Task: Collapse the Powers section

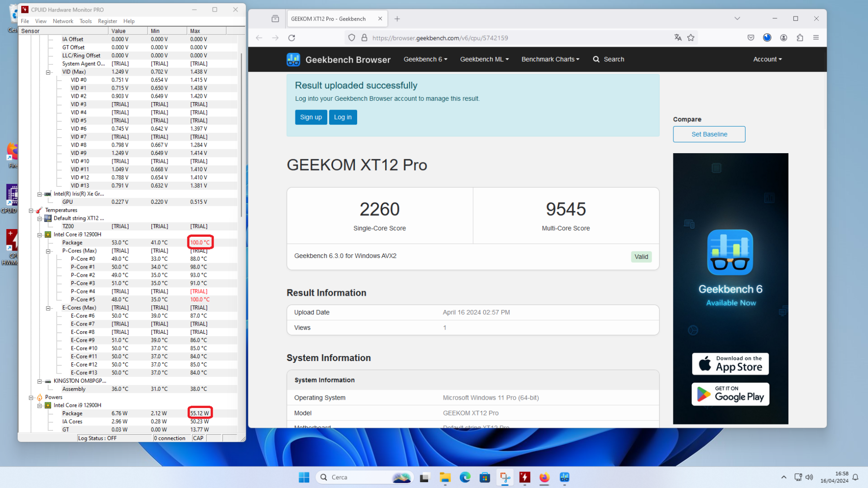Action: tap(31, 397)
